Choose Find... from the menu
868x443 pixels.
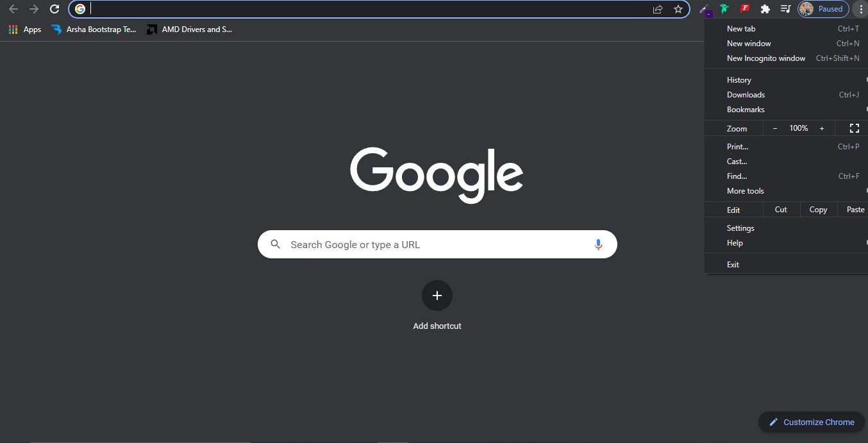pos(786,176)
